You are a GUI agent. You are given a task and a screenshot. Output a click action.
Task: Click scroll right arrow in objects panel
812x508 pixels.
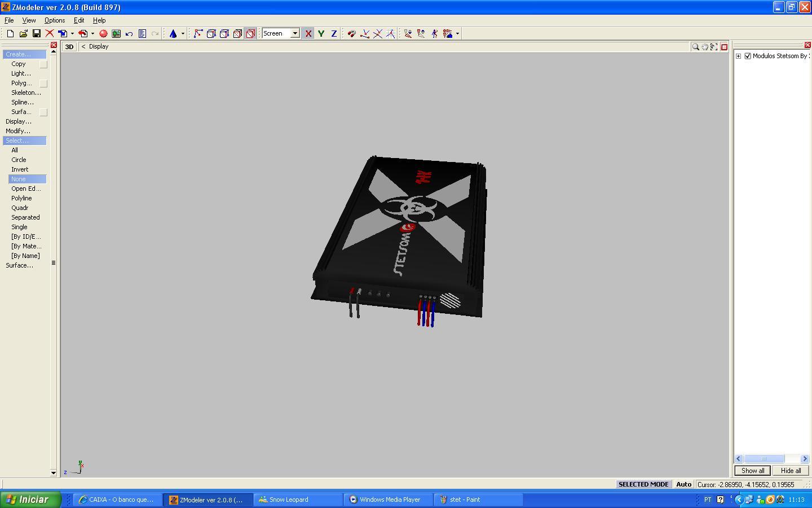805,459
